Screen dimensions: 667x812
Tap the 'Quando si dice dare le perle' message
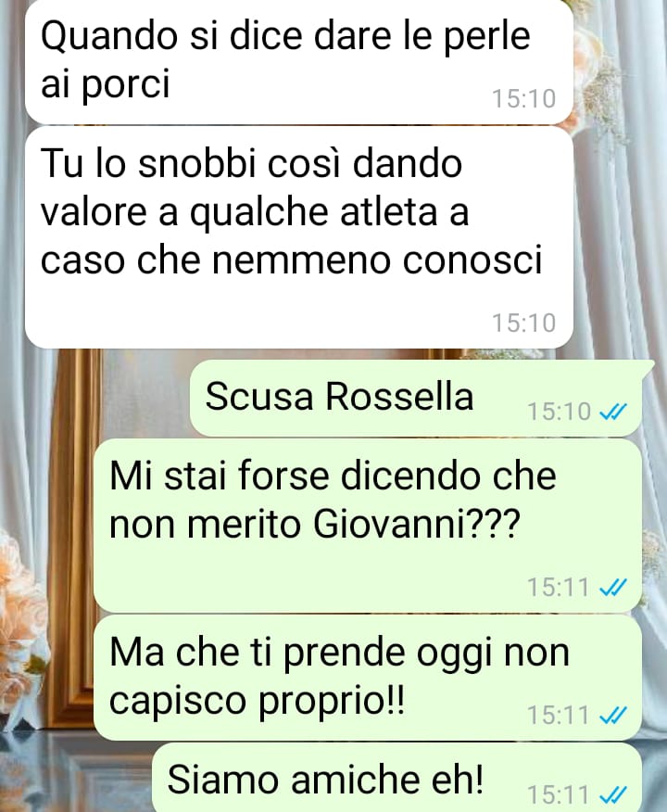pyautogui.click(x=298, y=61)
